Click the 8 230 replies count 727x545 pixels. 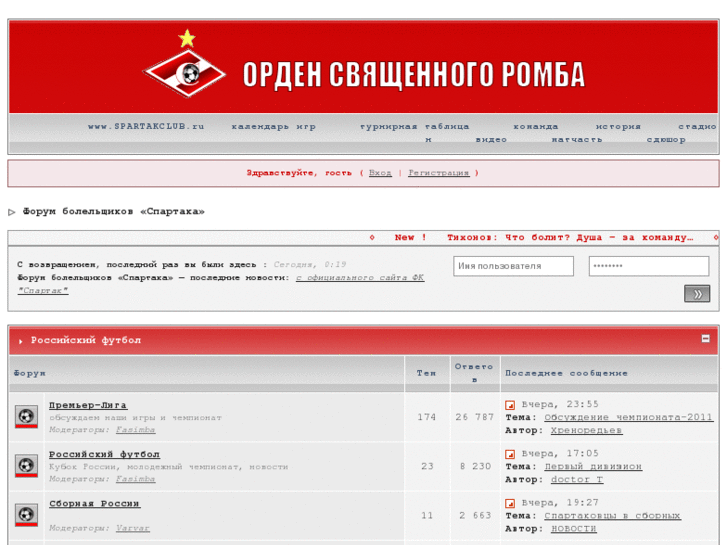(x=475, y=466)
